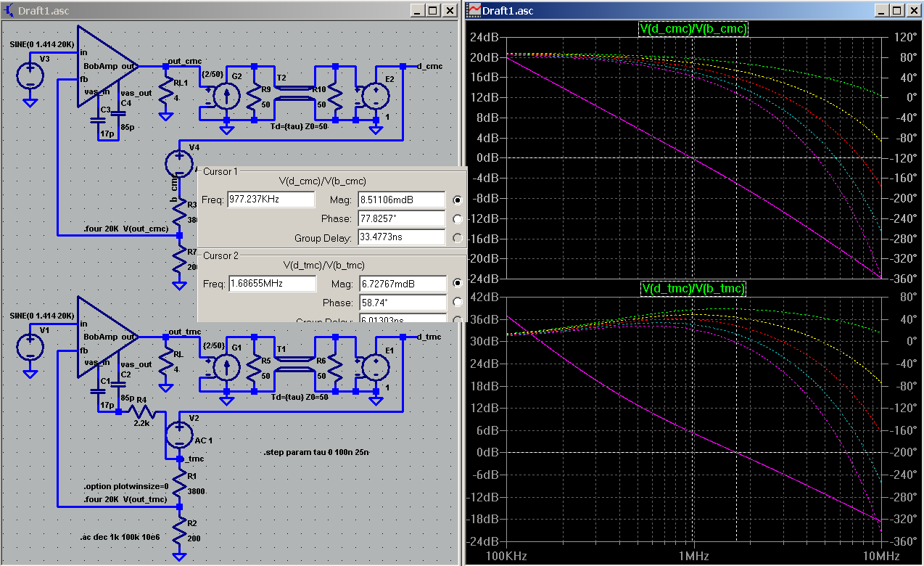Click the .four 20K V(out_tmc) directive
This screenshot has width=924, height=566.
125,499
